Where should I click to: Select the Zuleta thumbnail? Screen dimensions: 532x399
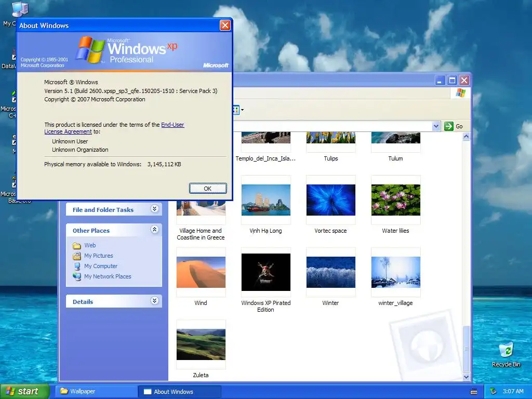pos(201,344)
